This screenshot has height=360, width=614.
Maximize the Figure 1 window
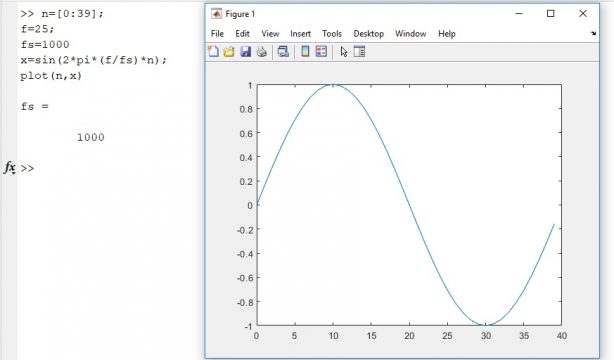(551, 14)
